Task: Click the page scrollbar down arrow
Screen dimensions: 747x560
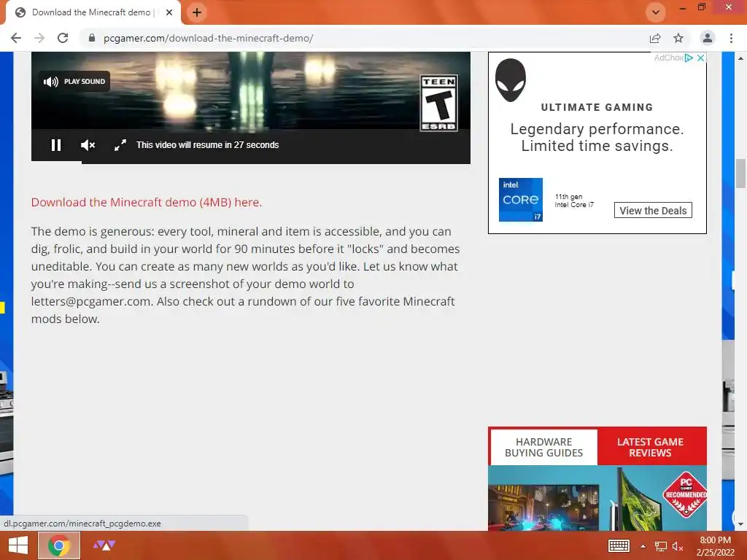Action: pos(740,524)
